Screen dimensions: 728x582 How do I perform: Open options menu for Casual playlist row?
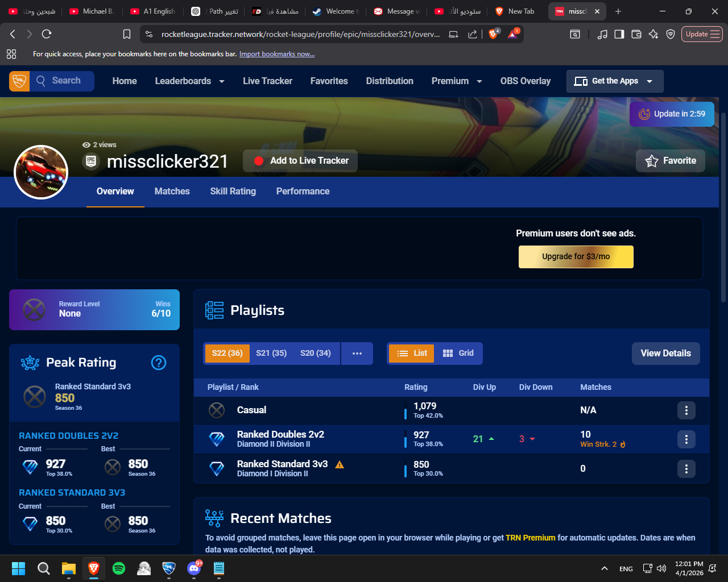686,410
